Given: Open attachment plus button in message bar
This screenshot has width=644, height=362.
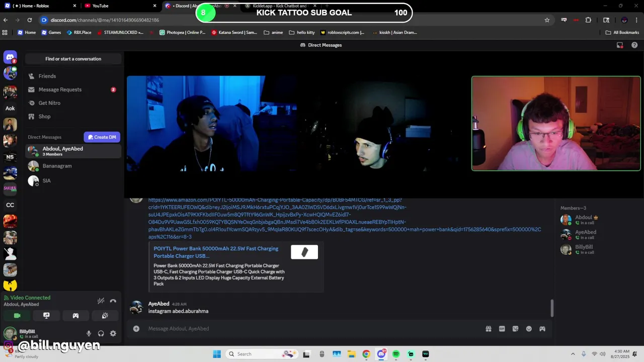Looking at the screenshot, I should click(x=136, y=329).
